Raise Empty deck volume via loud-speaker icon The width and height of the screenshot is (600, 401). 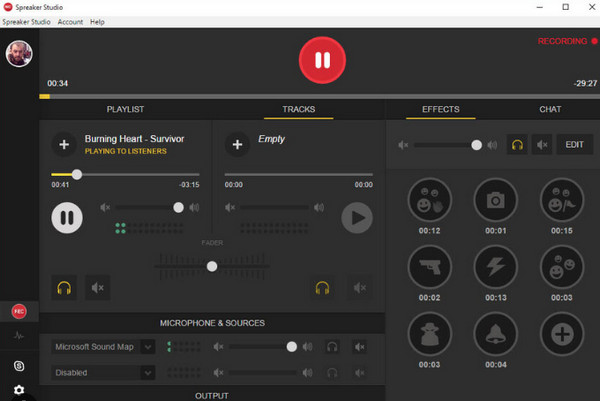[x=319, y=207]
